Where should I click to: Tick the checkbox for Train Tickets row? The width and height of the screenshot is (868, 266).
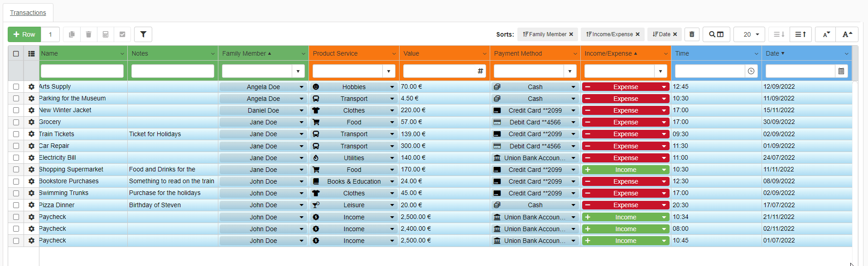point(16,134)
